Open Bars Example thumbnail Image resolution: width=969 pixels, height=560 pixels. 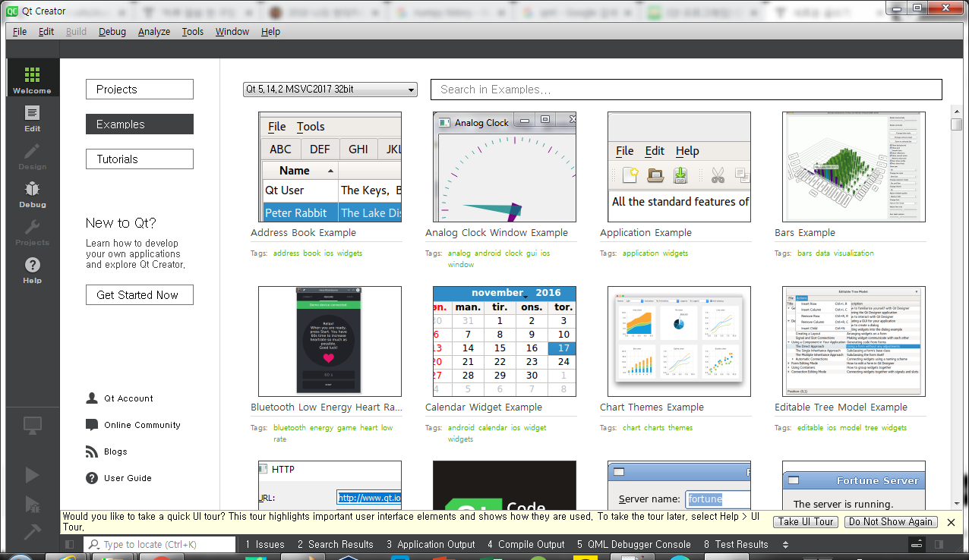click(x=854, y=167)
